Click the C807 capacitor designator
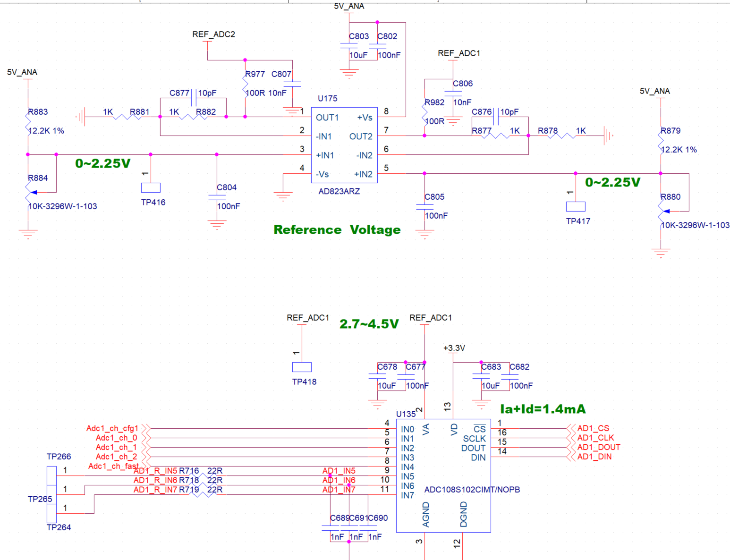The width and height of the screenshot is (730, 560). tap(281, 74)
